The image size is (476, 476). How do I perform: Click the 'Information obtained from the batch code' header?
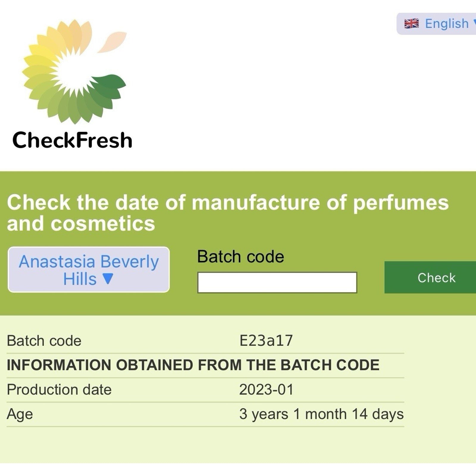193,365
